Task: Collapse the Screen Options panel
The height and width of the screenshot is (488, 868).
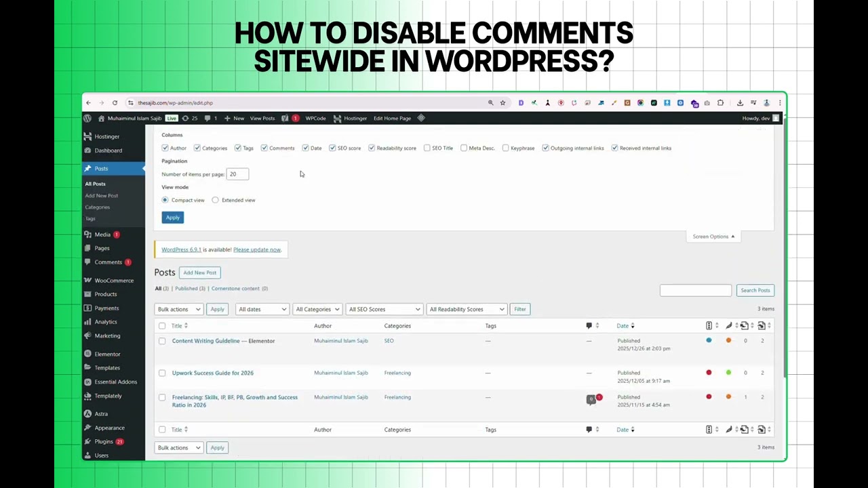Action: (713, 237)
